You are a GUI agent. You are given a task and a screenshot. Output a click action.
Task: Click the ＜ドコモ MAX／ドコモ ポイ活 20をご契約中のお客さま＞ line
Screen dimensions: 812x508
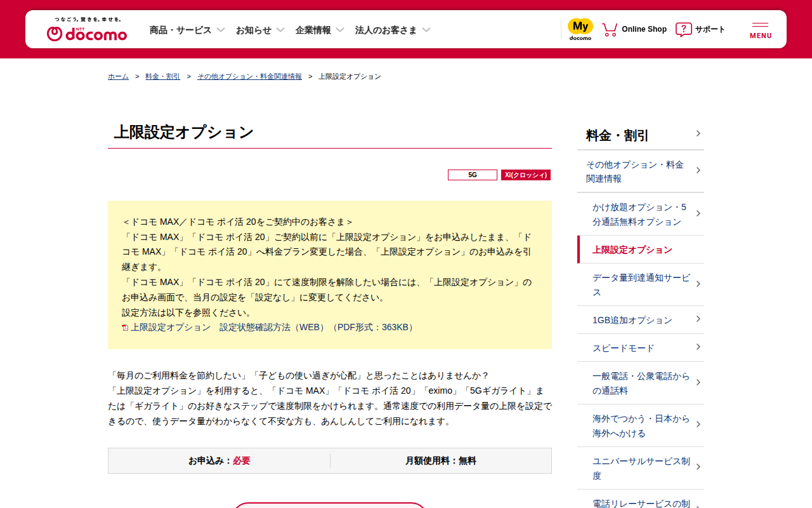click(x=237, y=222)
